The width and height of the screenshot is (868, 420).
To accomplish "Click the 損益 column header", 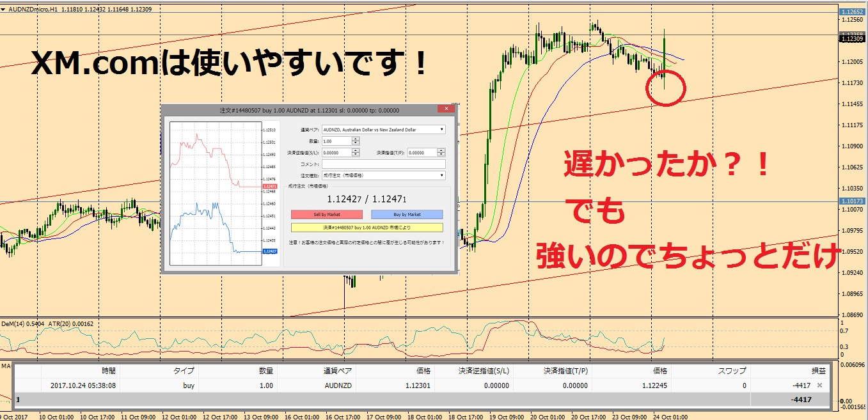I will tap(818, 371).
